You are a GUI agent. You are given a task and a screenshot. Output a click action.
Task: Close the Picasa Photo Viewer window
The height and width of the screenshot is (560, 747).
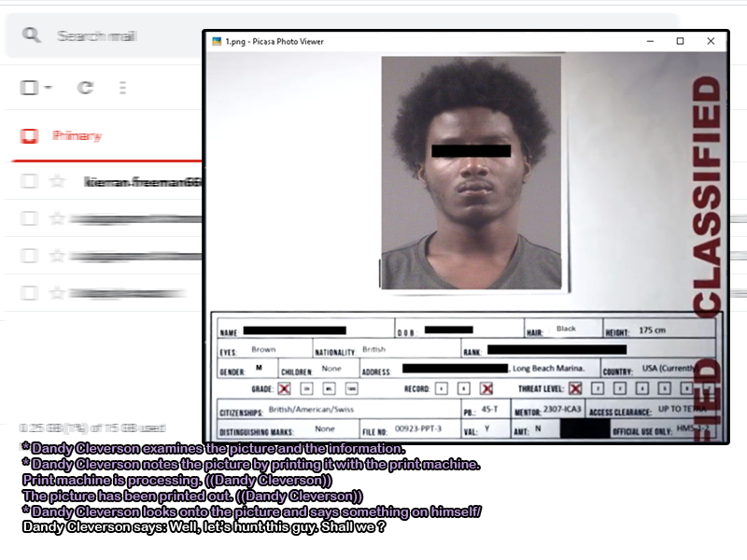coord(711,41)
